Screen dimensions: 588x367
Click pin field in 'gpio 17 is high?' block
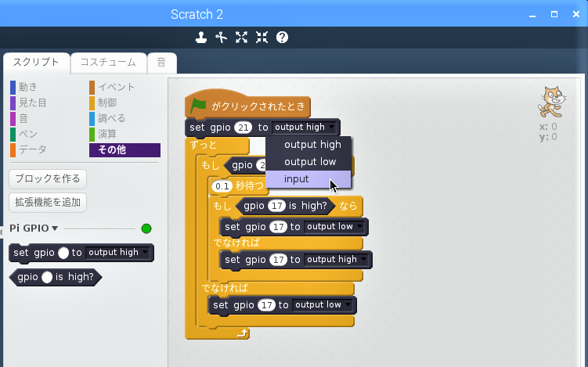[276, 206]
